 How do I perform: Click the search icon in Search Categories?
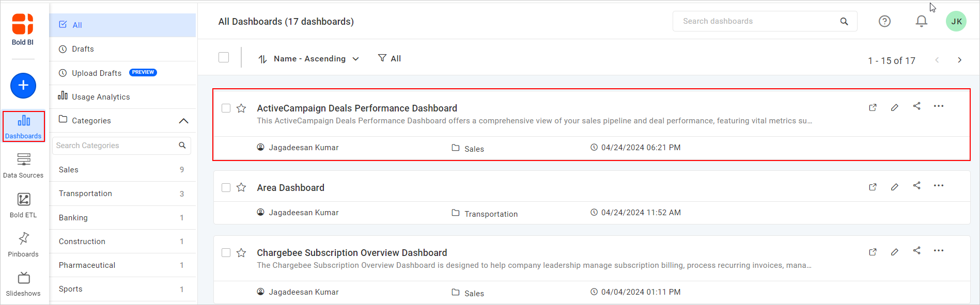[x=182, y=146]
